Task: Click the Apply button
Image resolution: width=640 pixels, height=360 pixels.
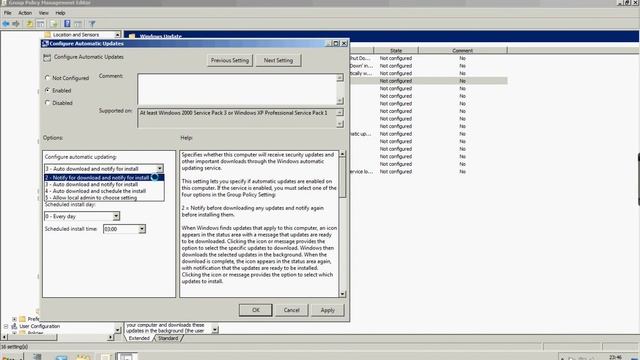Action: pos(327,310)
